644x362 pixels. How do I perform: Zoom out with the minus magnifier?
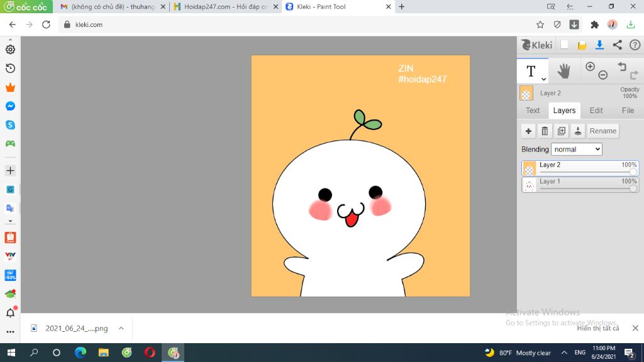coord(603,75)
